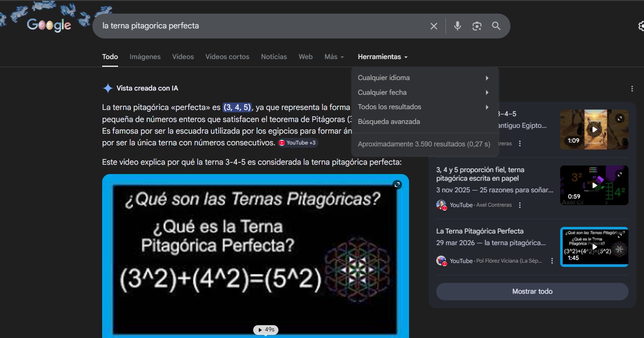The image size is (644, 338).
Task: Play the 0:59 Axel Contreras video thumbnail
Action: (594, 185)
